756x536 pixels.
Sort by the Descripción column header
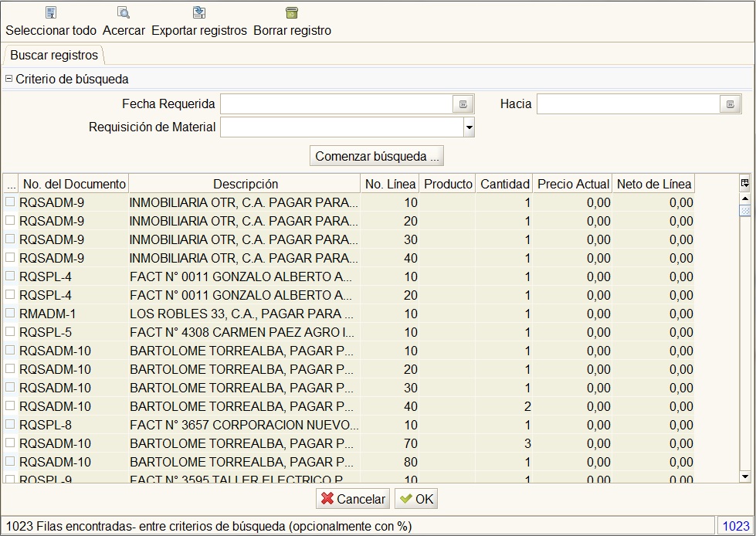pos(245,184)
